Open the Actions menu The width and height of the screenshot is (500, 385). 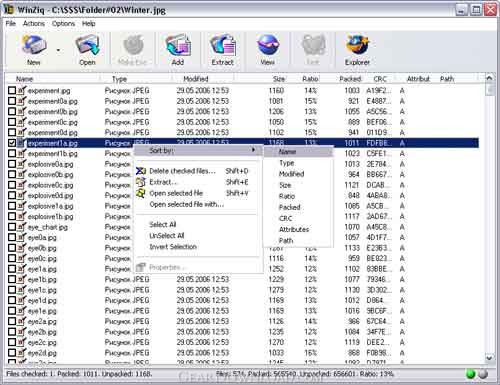(x=34, y=23)
